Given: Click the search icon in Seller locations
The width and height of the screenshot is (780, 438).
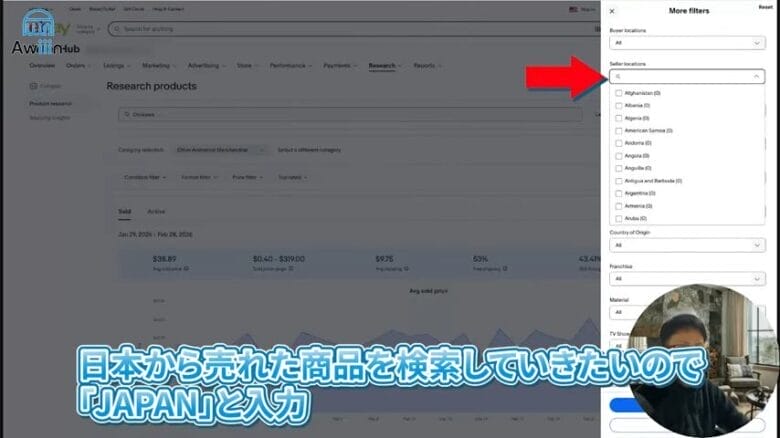Looking at the screenshot, I should point(618,76).
